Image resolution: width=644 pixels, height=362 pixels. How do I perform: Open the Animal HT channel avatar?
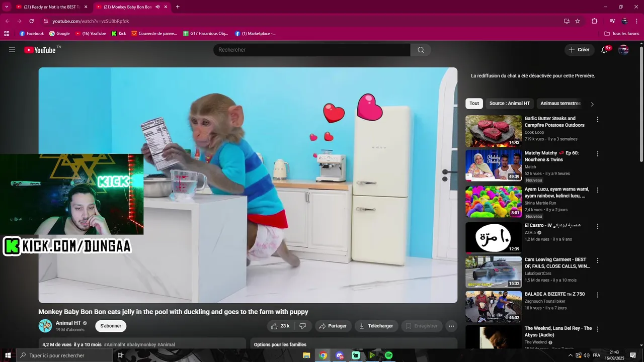coord(45,326)
